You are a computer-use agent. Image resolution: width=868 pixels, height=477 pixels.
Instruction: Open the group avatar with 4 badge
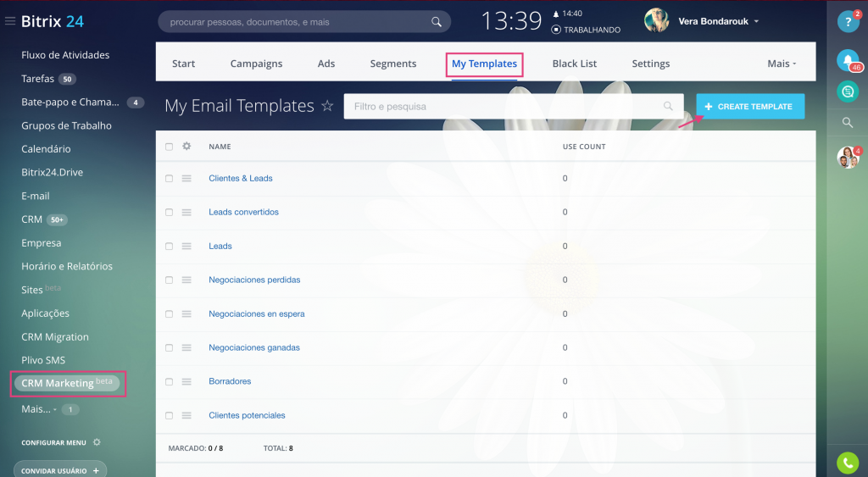[848, 158]
